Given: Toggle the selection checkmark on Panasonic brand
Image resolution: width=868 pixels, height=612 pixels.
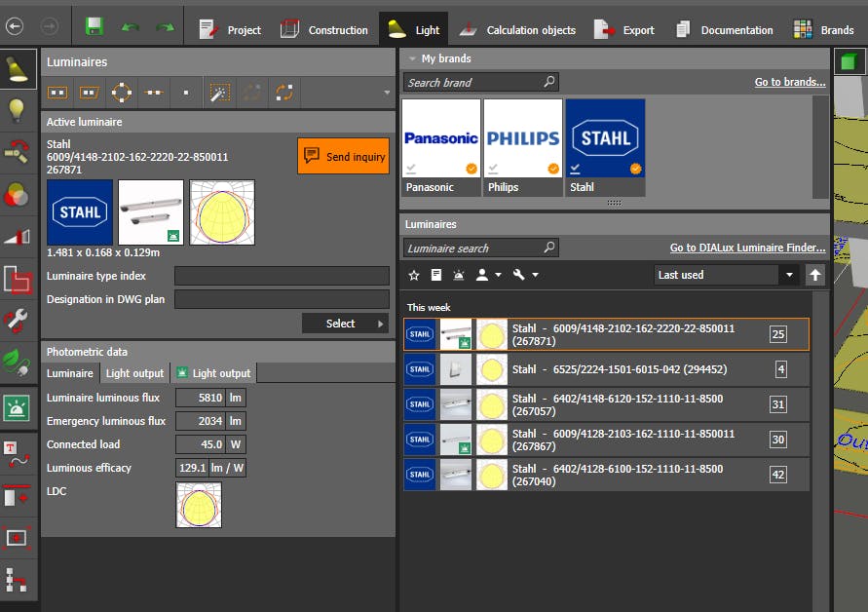Looking at the screenshot, I should coord(411,169).
